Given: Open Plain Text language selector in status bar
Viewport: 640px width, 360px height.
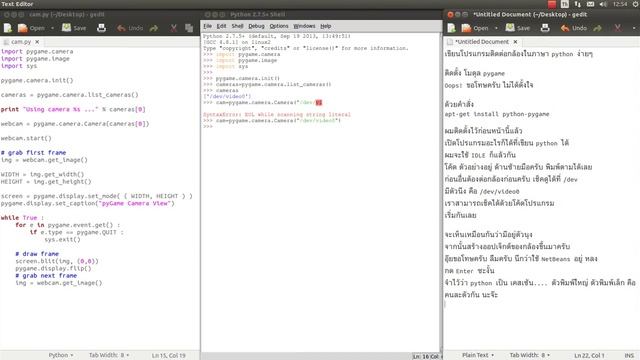Looking at the screenshot, I should coord(478,355).
